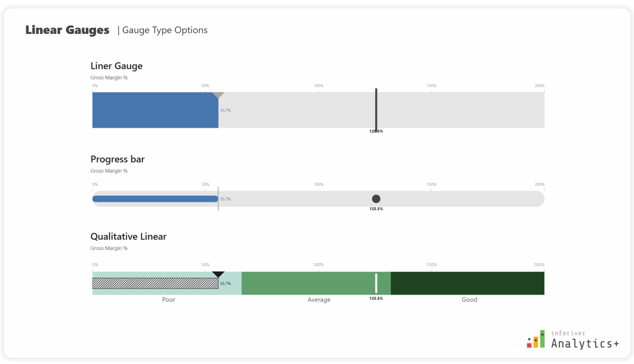Click the round target dot on the Progress bar
634x364 pixels.
pyautogui.click(x=376, y=199)
